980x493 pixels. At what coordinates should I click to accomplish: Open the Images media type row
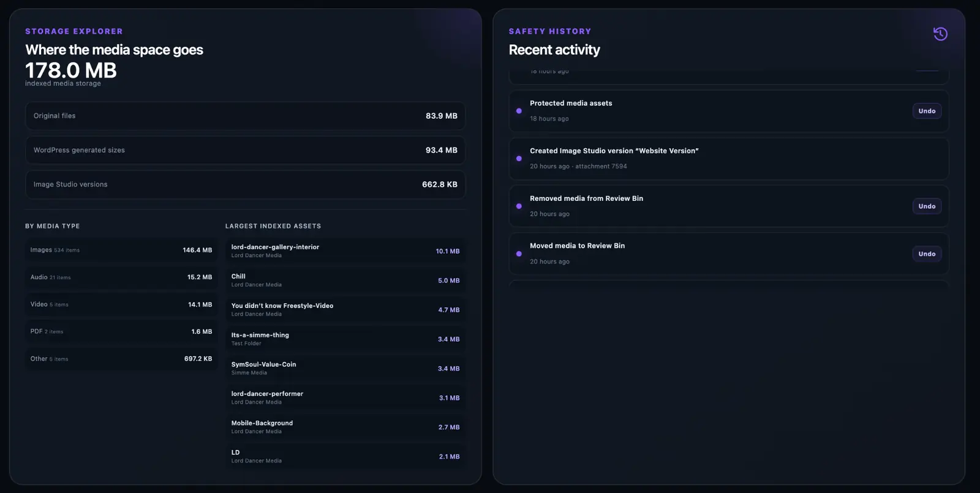(121, 250)
